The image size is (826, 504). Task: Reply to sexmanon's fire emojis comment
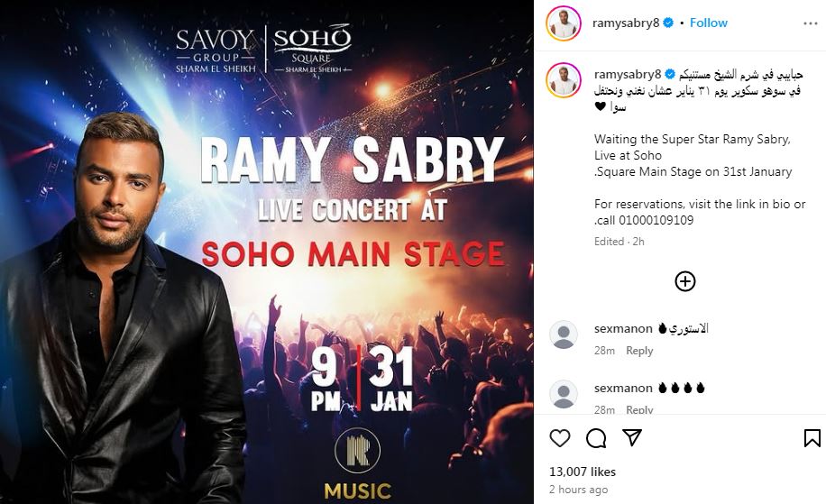point(639,409)
